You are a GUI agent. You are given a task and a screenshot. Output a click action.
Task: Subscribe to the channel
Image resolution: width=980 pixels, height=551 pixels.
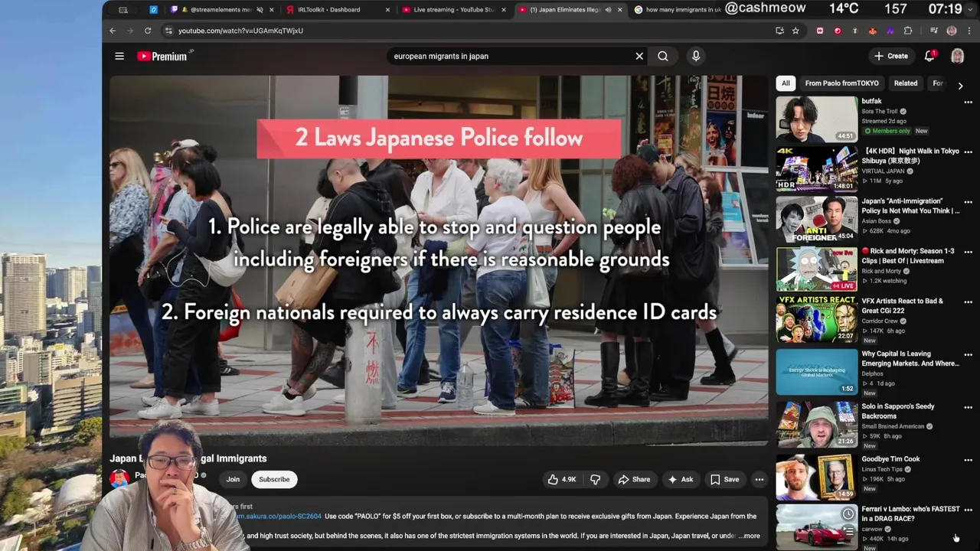[x=274, y=479]
